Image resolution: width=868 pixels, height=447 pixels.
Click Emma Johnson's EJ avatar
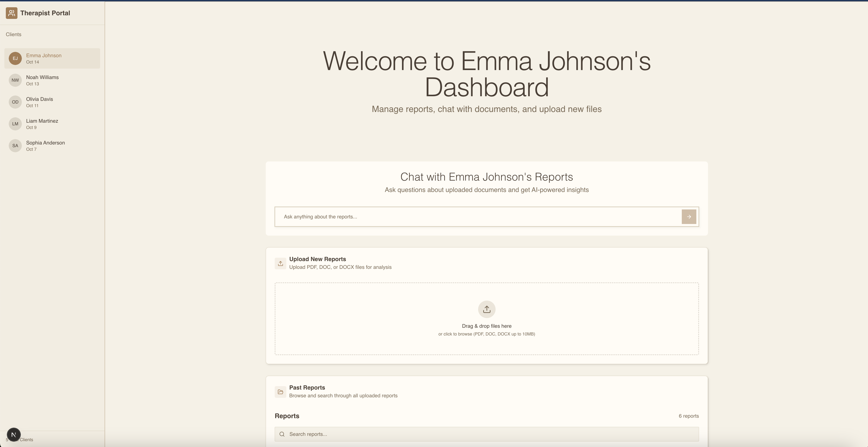pyautogui.click(x=15, y=58)
